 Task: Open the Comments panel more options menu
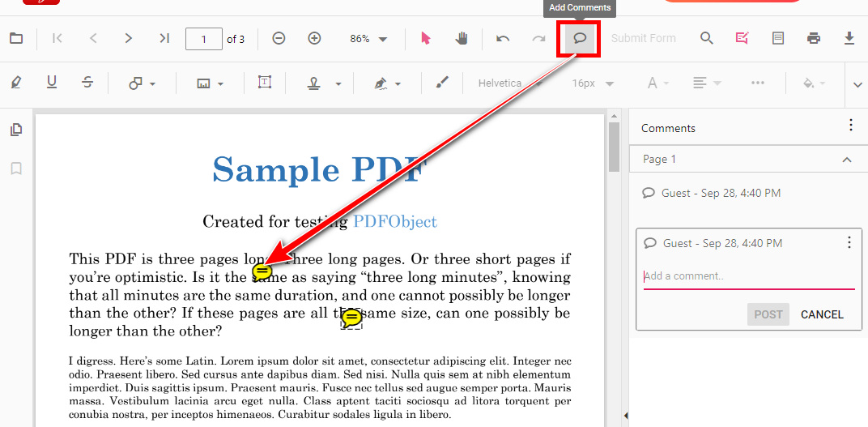pos(850,125)
